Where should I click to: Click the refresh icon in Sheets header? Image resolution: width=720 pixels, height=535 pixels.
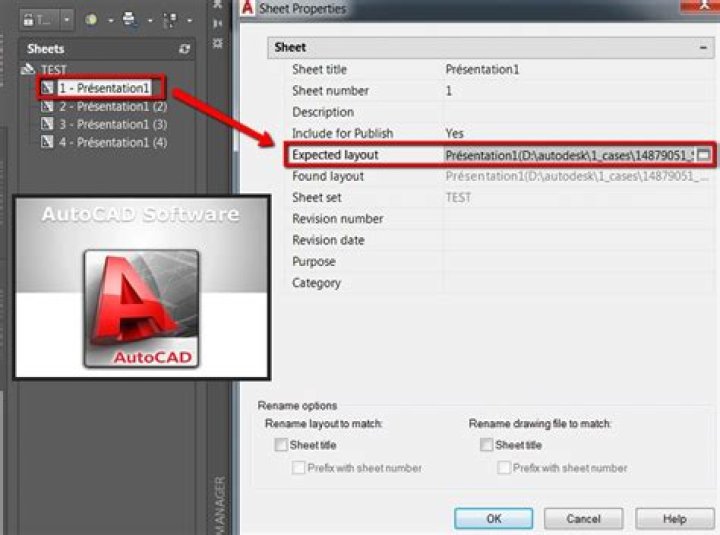click(x=185, y=49)
